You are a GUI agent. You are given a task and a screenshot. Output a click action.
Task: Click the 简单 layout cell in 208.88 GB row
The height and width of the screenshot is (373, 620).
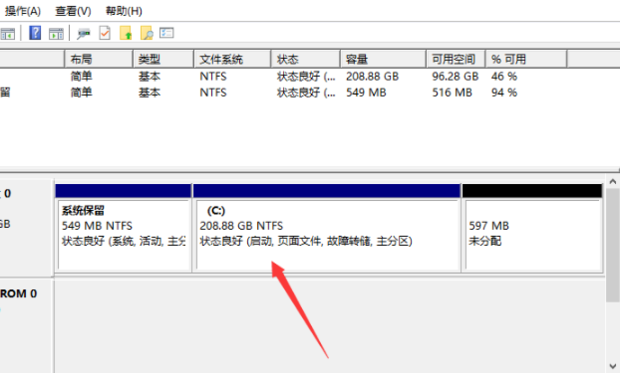pyautogui.click(x=81, y=76)
